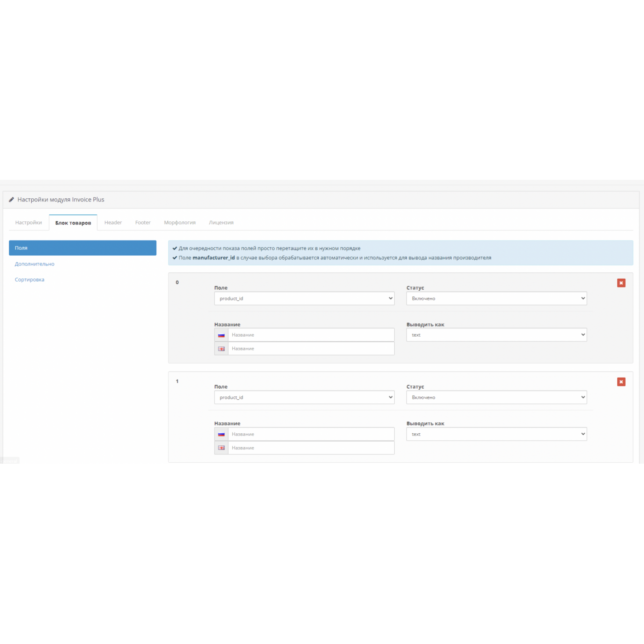This screenshot has height=644, width=644.
Task: Open the Поле dropdown in block 0
Action: tap(304, 299)
